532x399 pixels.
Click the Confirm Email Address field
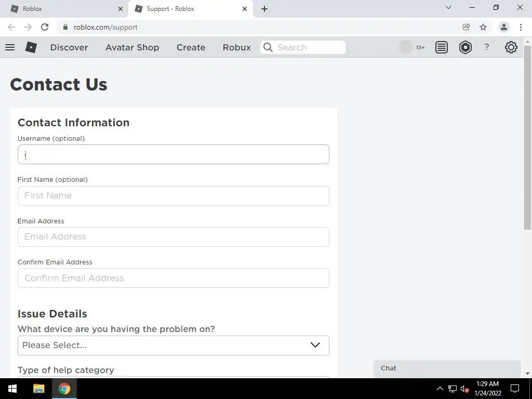pyautogui.click(x=174, y=278)
